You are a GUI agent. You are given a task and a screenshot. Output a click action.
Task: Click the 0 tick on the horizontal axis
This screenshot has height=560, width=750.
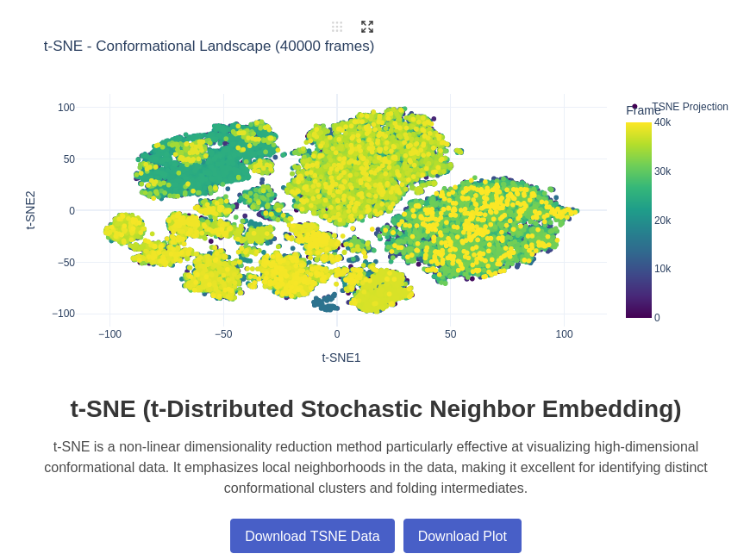pos(336,333)
